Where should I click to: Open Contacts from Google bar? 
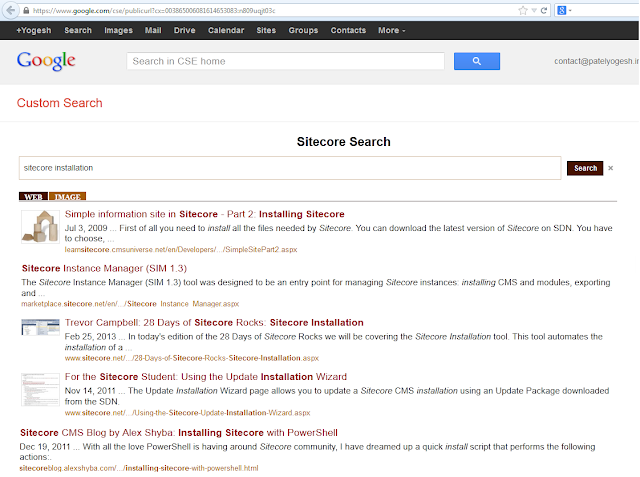(x=348, y=30)
